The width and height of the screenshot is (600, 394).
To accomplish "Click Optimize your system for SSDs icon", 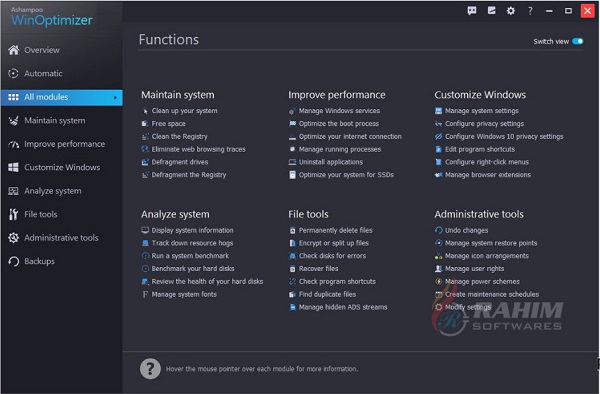I will [x=292, y=175].
